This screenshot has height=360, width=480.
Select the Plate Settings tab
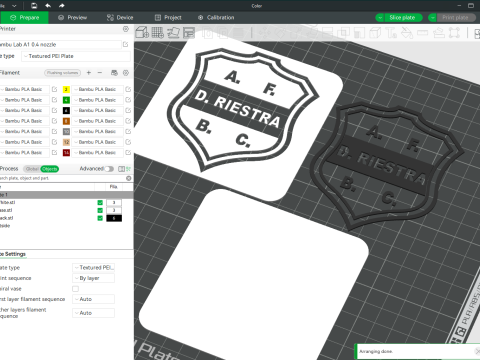pyautogui.click(x=13, y=254)
